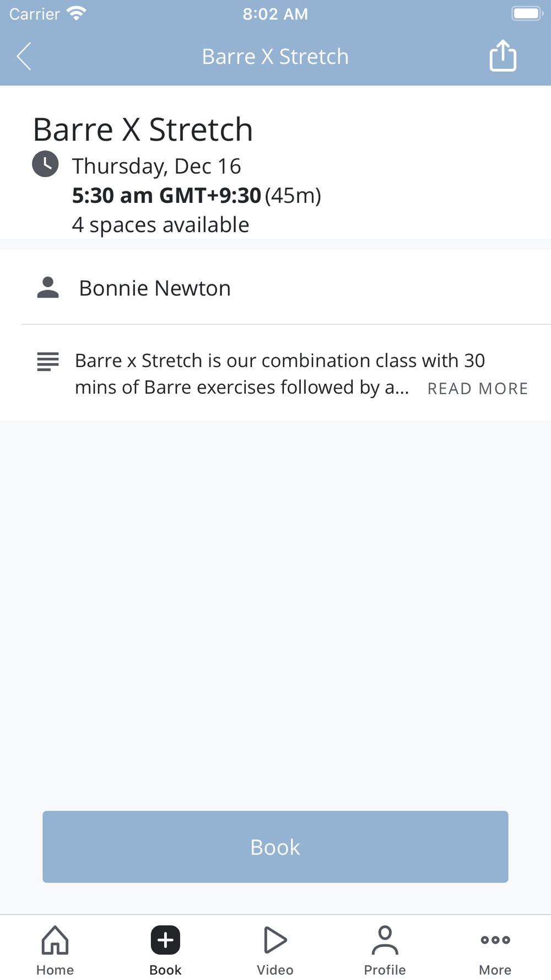
Task: Expand description with READ MORE
Action: 478,389
